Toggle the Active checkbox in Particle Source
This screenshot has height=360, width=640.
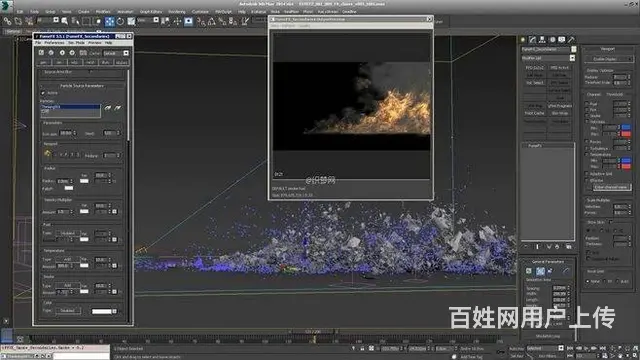pyautogui.click(x=43, y=93)
